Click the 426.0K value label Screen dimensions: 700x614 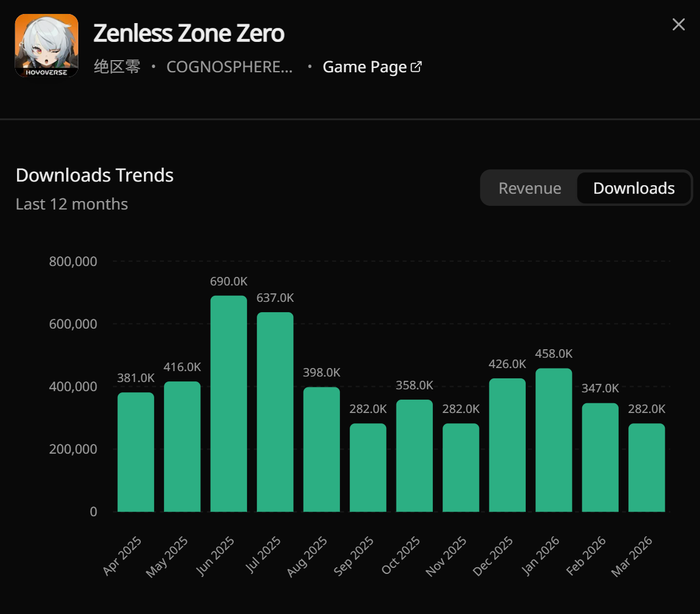point(507,364)
